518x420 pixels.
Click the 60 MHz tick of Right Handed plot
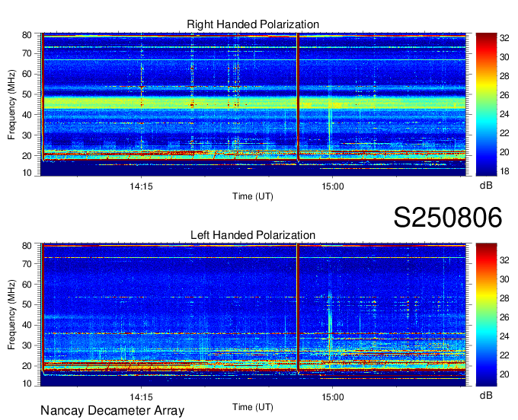click(x=27, y=74)
